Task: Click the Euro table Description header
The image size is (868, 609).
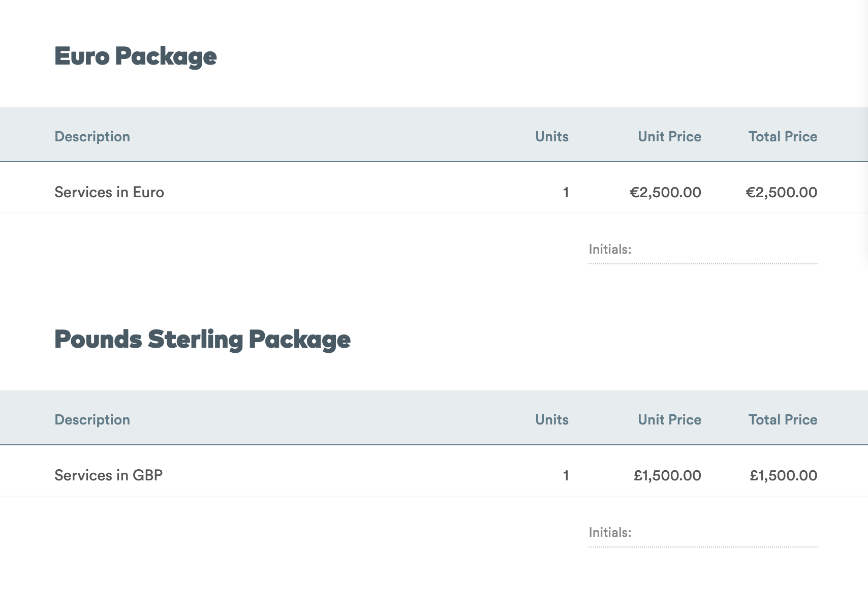Action: point(92,137)
